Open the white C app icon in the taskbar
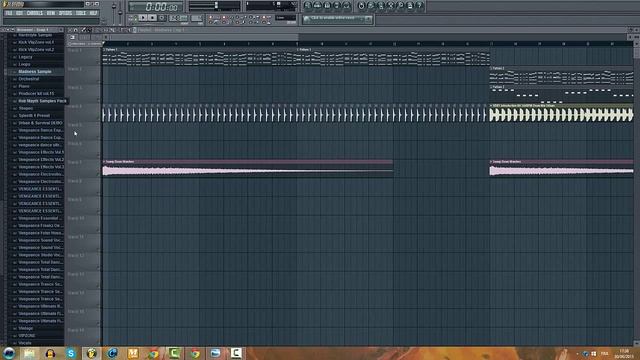Image resolution: width=640 pixels, height=360 pixels. coord(236,353)
